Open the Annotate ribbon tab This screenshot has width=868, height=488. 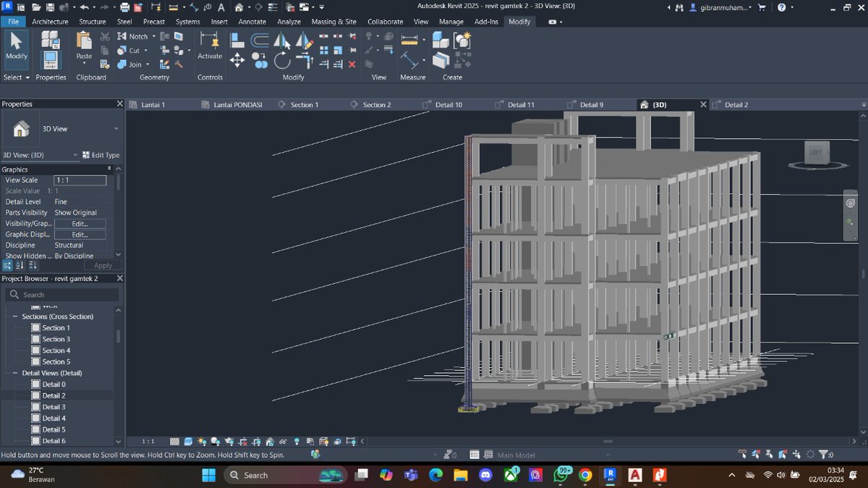point(252,22)
